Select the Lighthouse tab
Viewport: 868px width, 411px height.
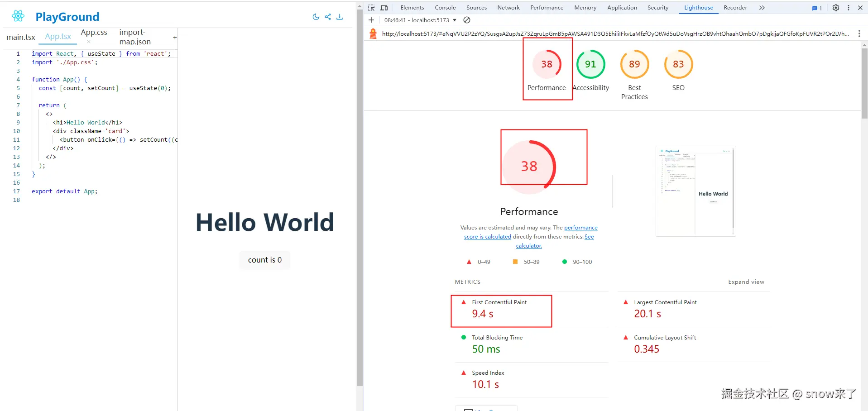coord(699,8)
